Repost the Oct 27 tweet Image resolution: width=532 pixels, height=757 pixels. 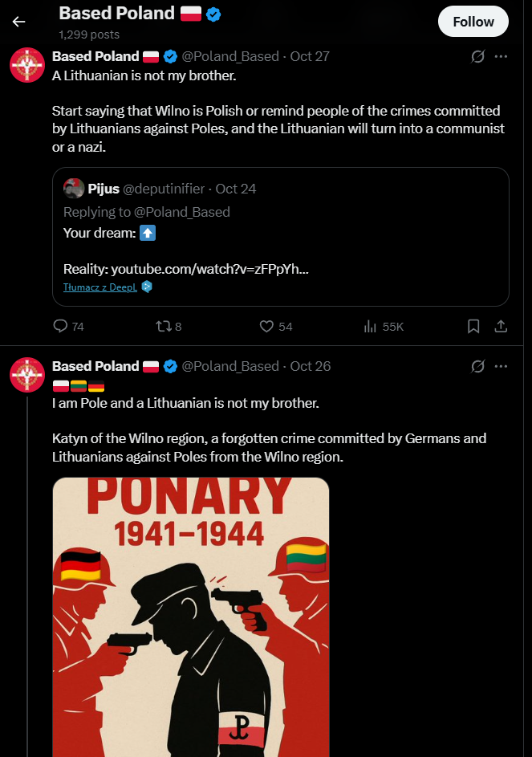(163, 327)
